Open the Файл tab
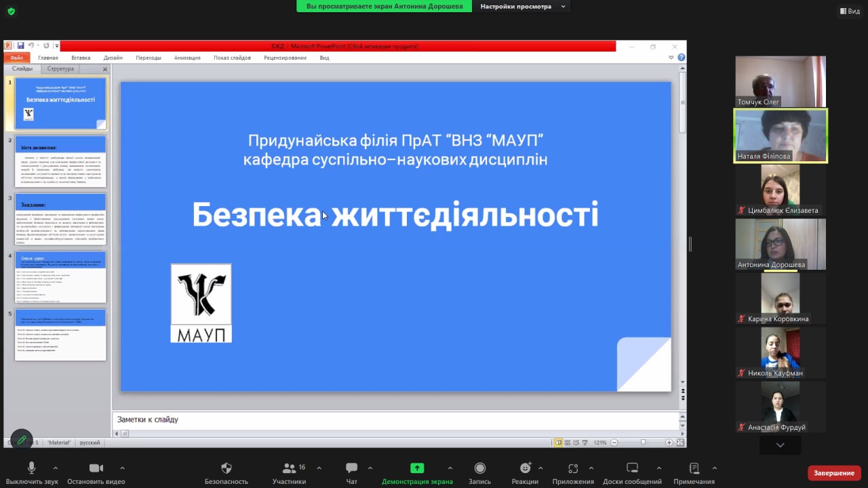The width and height of the screenshot is (868, 488). pyautogui.click(x=17, y=58)
